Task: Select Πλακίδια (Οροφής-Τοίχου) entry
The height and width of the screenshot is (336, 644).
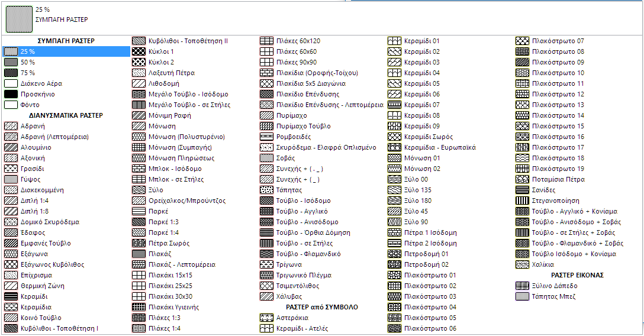Action: tap(317, 73)
